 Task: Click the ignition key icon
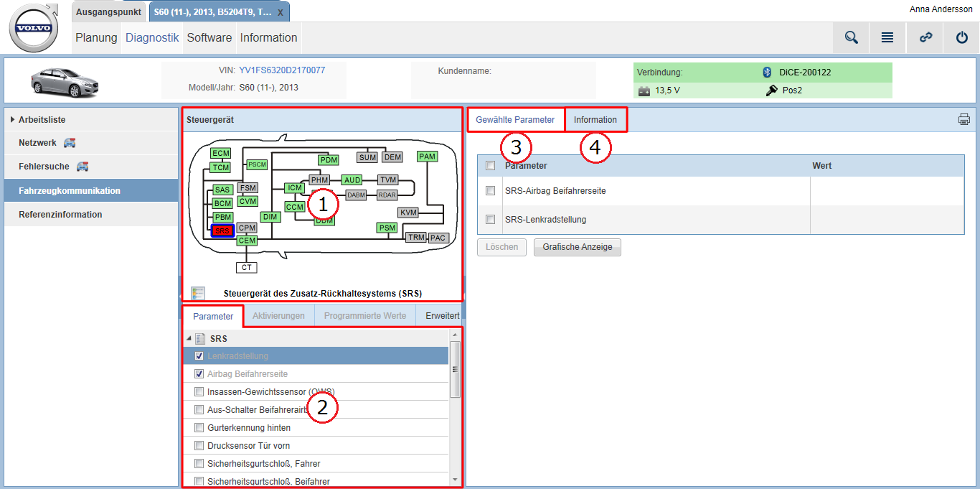click(772, 90)
